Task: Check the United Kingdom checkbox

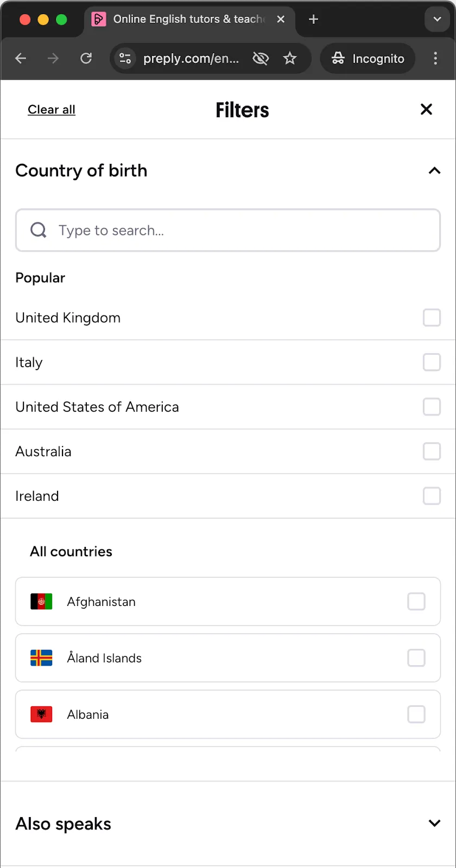Action: 432,318
